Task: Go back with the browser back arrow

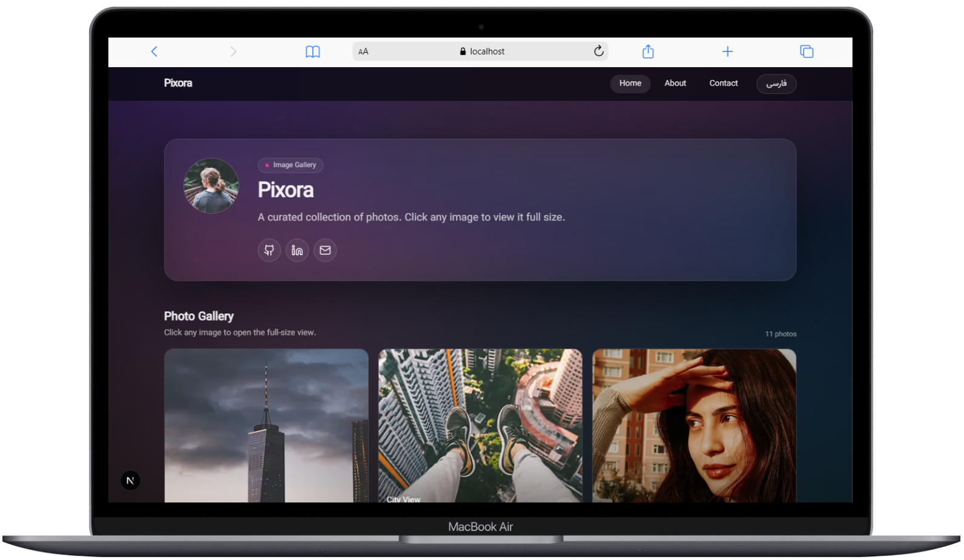Action: [154, 51]
